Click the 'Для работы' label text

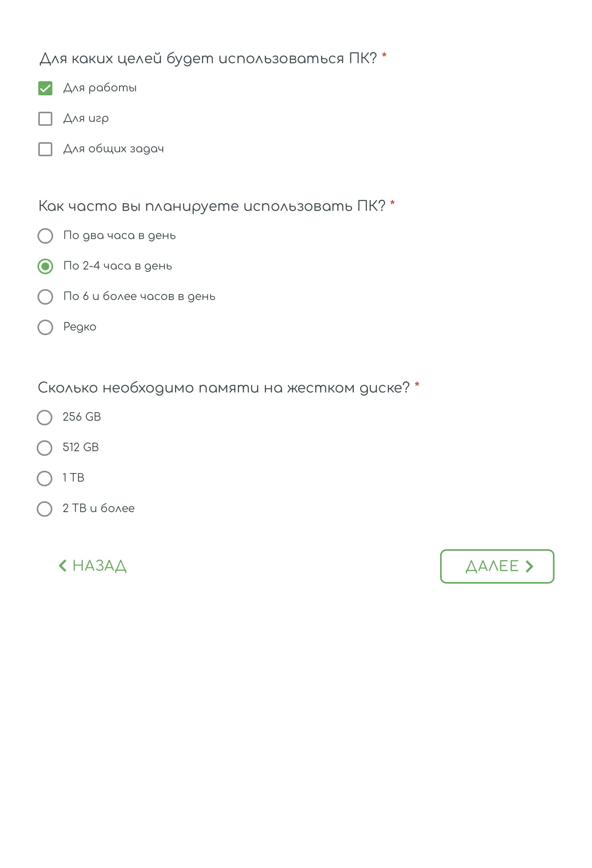[100, 88]
